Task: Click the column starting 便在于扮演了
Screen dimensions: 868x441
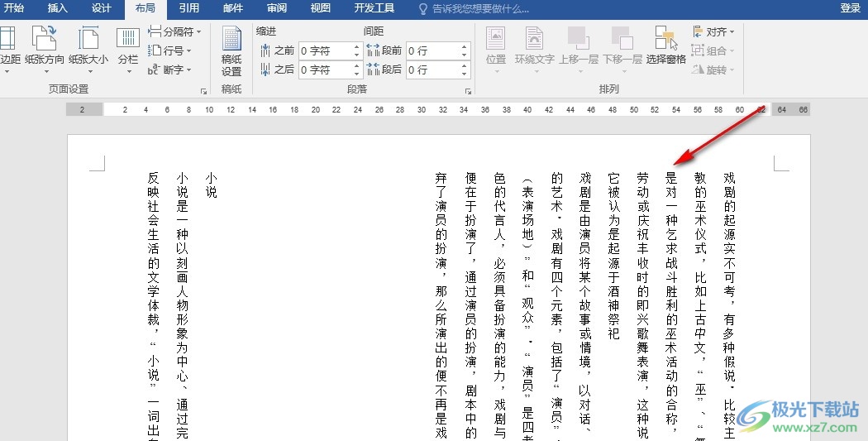Action: click(470, 306)
